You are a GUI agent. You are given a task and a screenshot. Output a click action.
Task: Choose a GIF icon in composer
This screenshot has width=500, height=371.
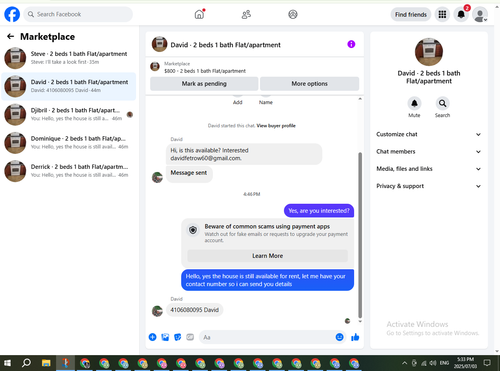190,337
